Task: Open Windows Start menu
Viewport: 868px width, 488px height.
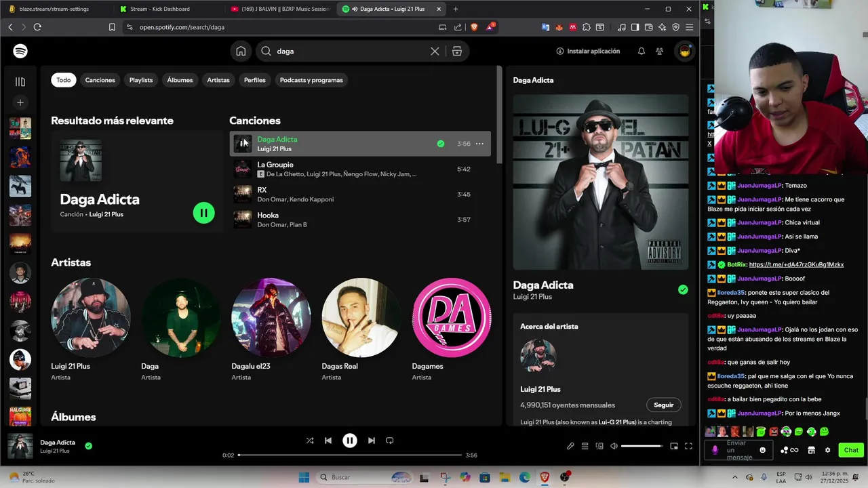Action: (304, 477)
